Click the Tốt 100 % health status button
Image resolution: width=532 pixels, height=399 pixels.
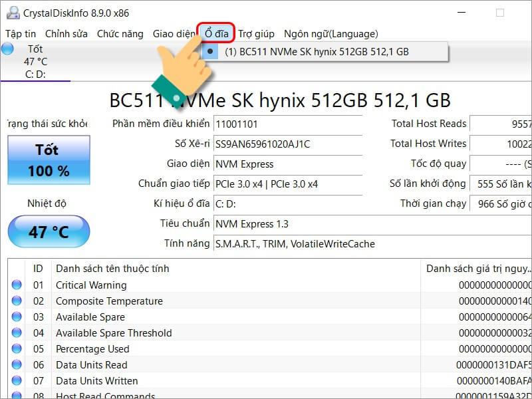(x=48, y=160)
